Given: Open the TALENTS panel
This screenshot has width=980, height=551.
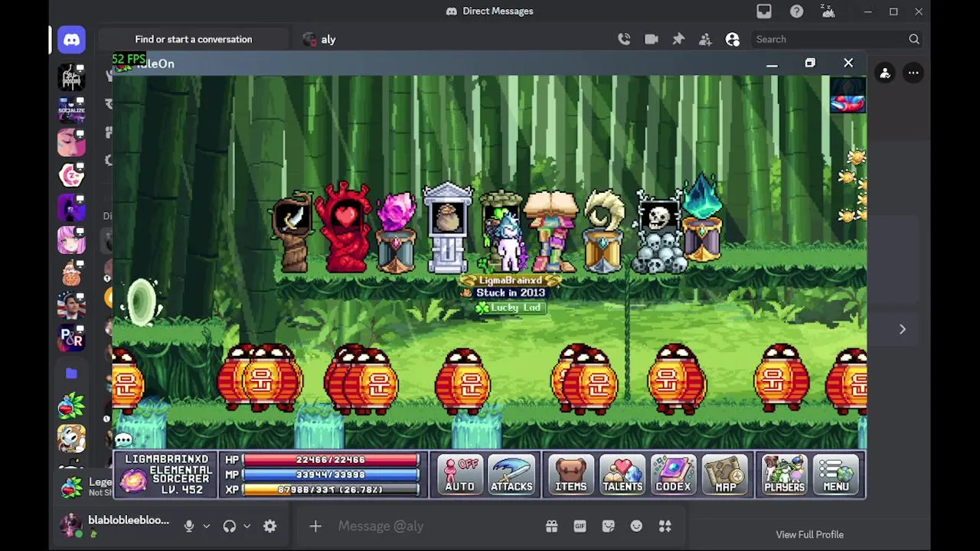Looking at the screenshot, I should [x=622, y=474].
